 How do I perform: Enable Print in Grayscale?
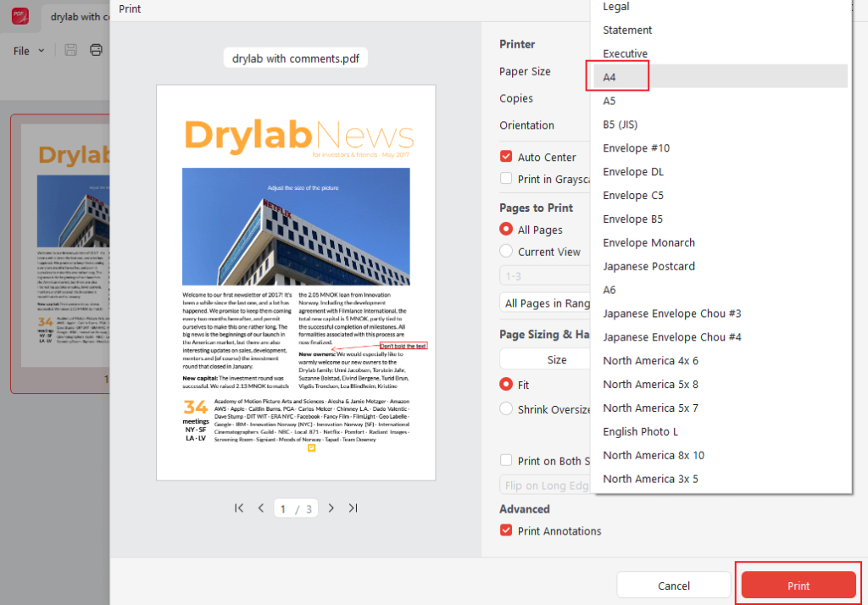click(x=506, y=179)
